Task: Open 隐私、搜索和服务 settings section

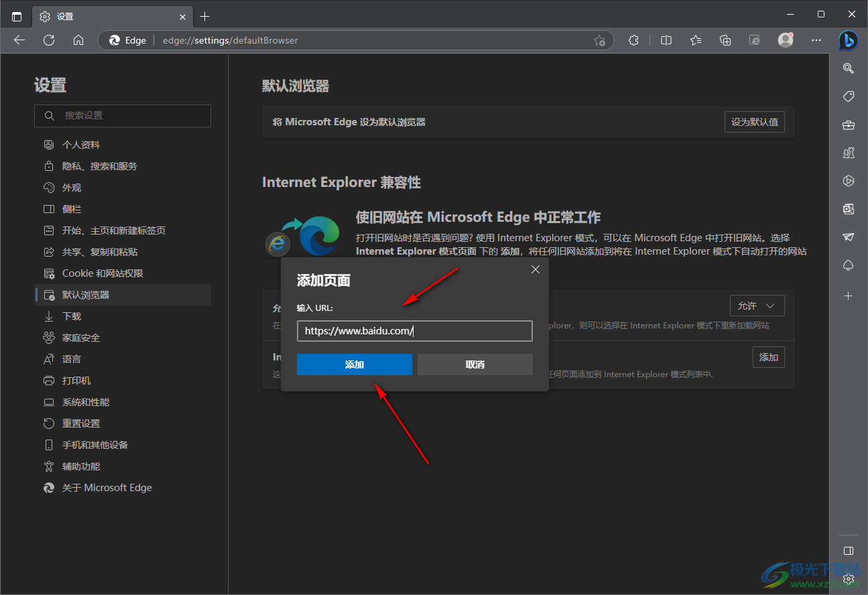Action: click(123, 166)
